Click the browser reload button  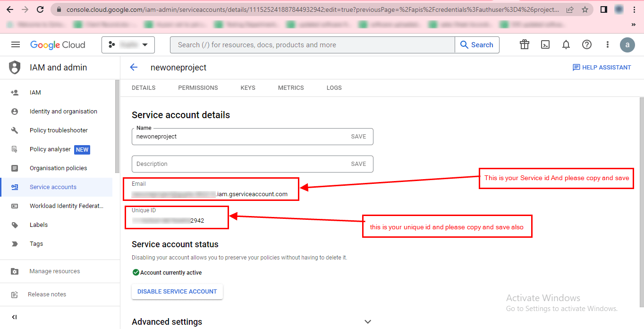click(40, 9)
